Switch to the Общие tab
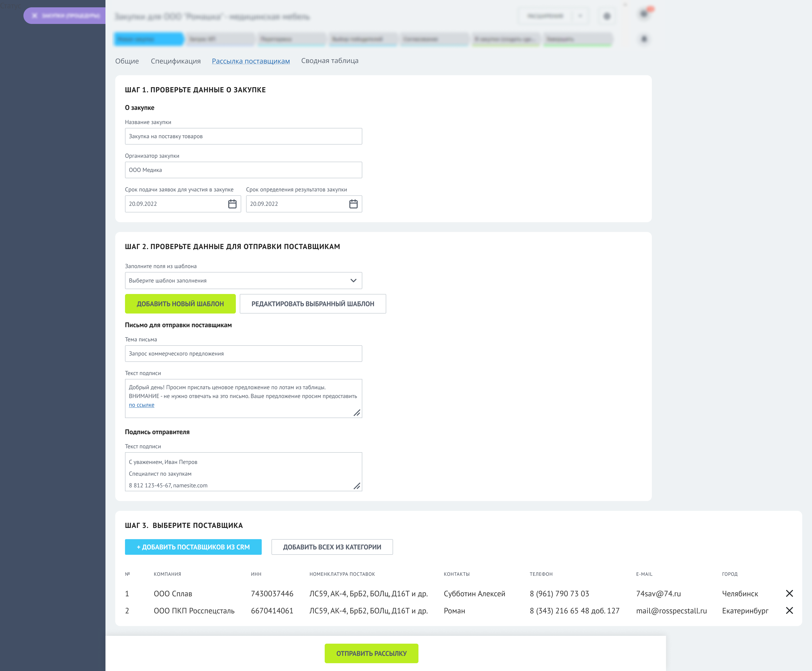This screenshot has width=812, height=671. click(x=127, y=61)
